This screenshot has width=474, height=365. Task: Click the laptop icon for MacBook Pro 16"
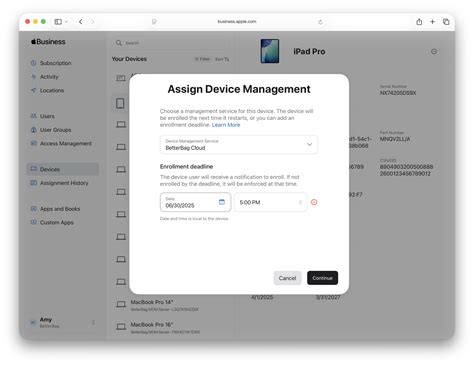121,327
